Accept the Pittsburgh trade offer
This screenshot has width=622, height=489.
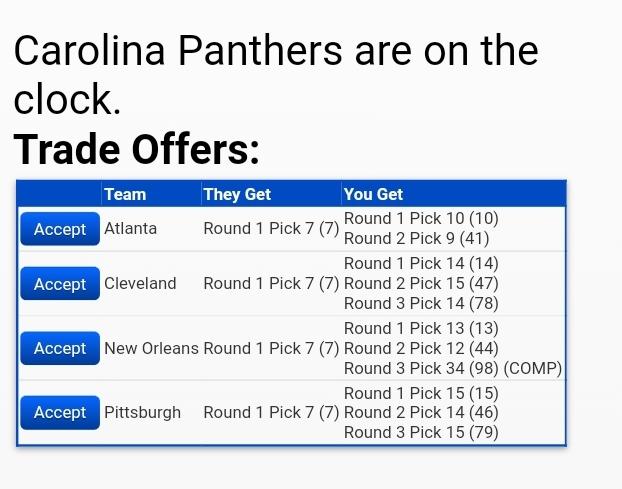[60, 412]
